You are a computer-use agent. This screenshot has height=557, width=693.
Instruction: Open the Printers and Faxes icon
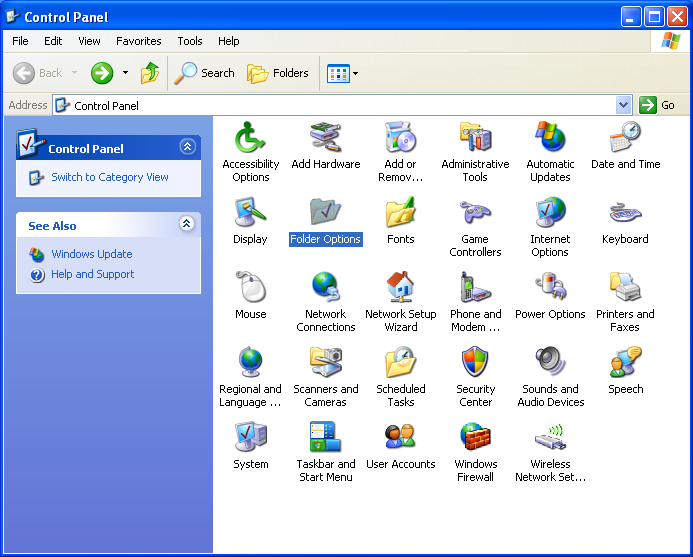click(625, 287)
